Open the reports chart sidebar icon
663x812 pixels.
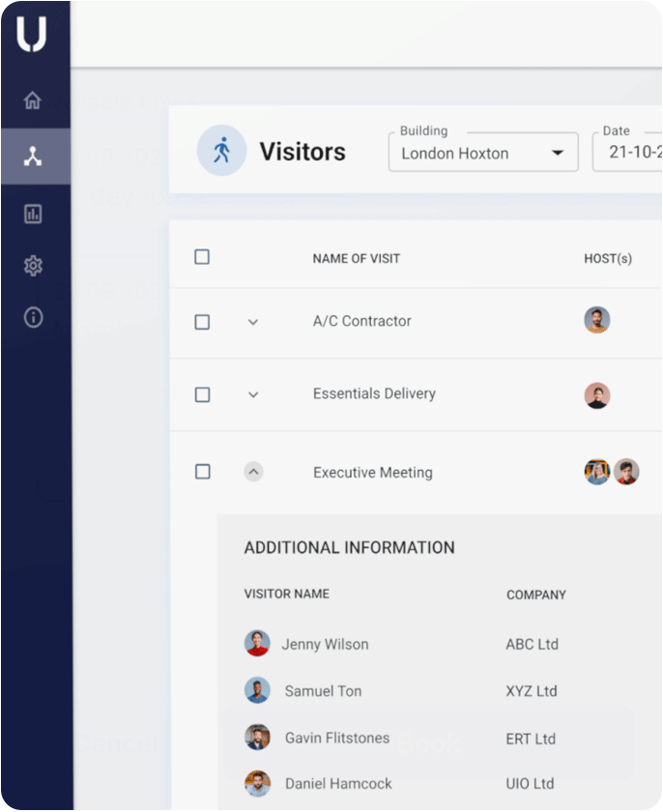[33, 214]
